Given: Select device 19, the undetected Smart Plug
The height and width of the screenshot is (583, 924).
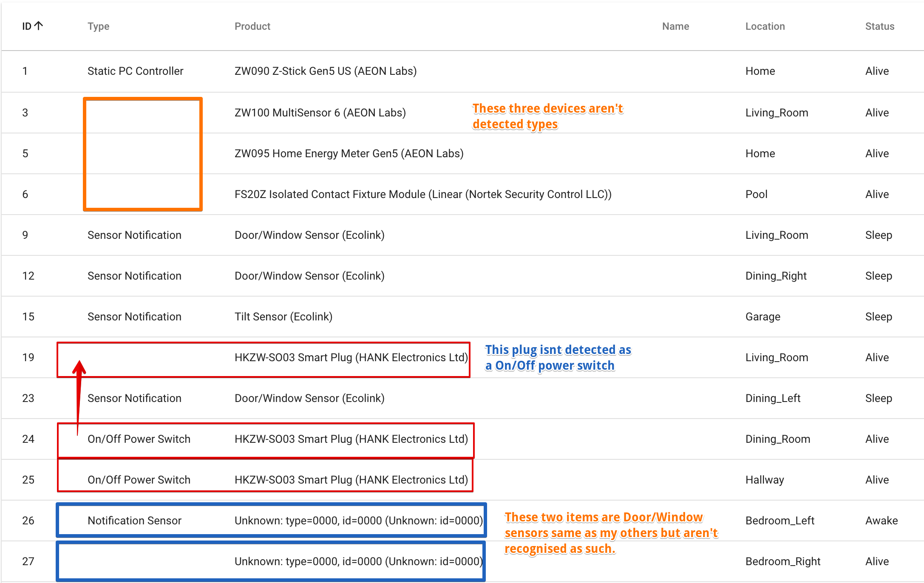Looking at the screenshot, I should click(350, 357).
